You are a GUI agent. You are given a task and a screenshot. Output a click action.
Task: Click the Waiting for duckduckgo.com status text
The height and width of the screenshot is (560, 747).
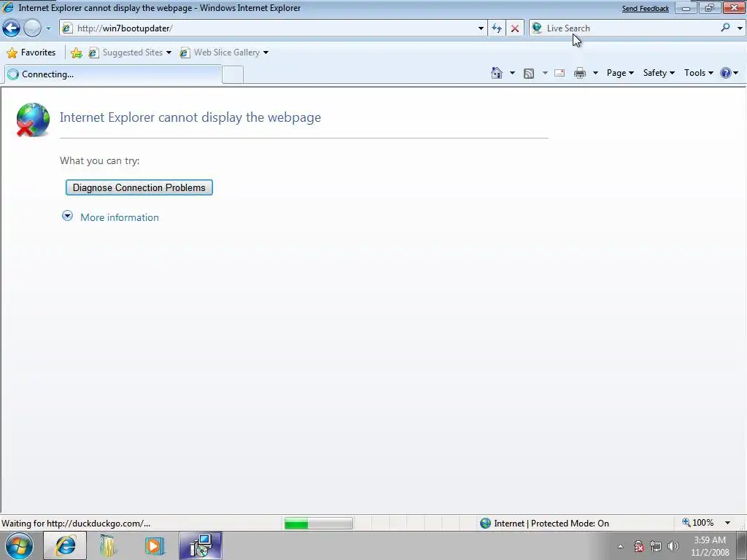pos(76,524)
